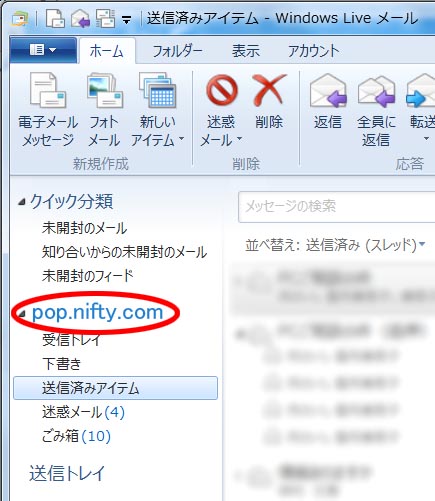Select the 送信済みアイテム folder
This screenshot has width=435, height=501.
coord(115,388)
